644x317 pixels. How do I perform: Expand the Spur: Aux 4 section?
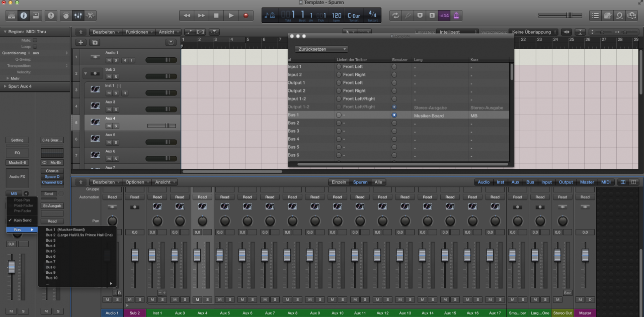pos(4,86)
